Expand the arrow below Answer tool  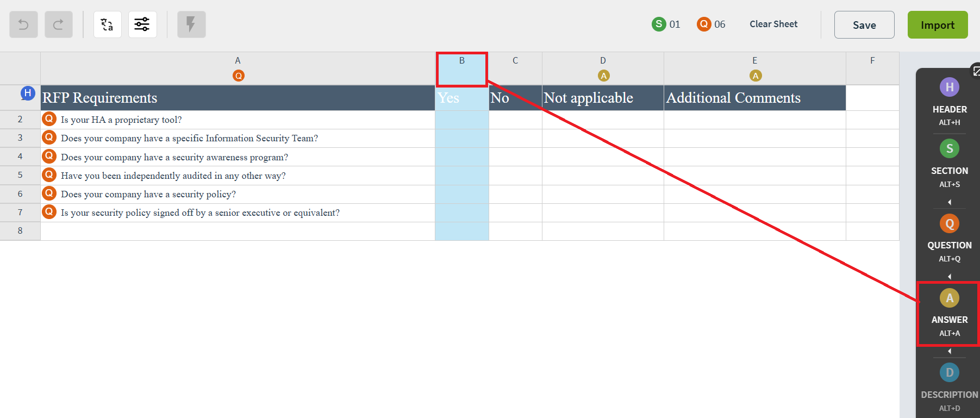point(950,351)
